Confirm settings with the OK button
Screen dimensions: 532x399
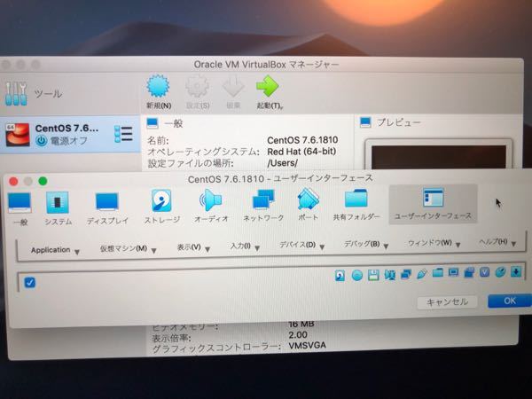pos(510,301)
